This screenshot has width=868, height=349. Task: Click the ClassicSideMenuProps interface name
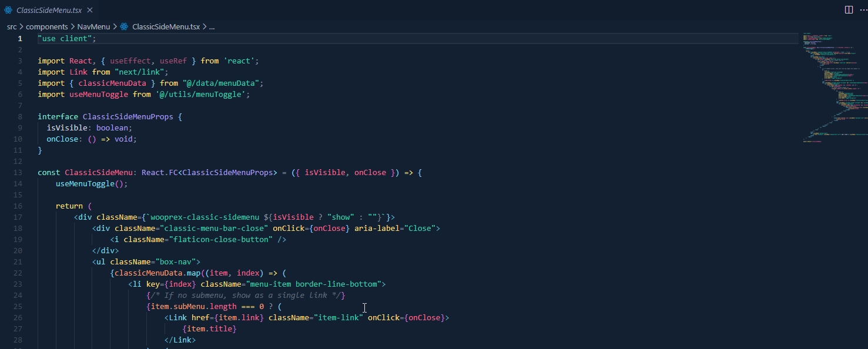coord(128,117)
